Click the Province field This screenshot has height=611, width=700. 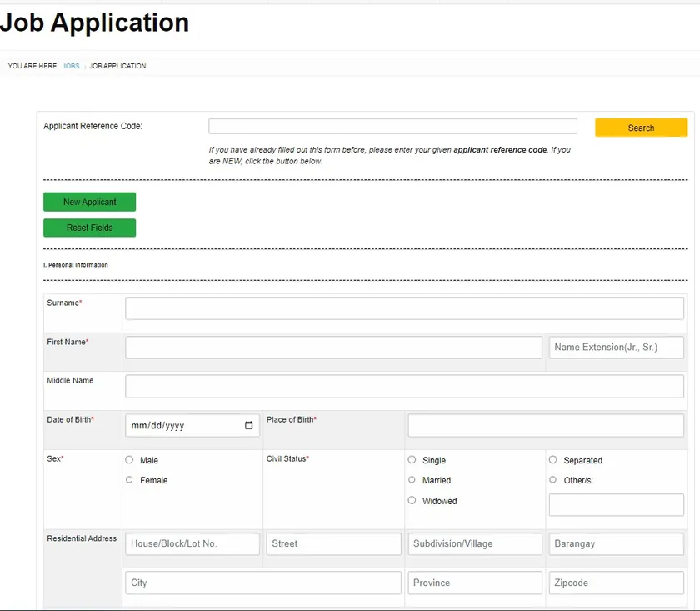click(x=475, y=583)
